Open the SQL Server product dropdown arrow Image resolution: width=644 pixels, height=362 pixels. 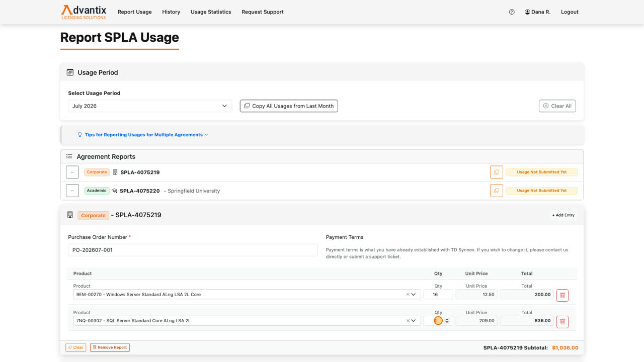tap(414, 321)
